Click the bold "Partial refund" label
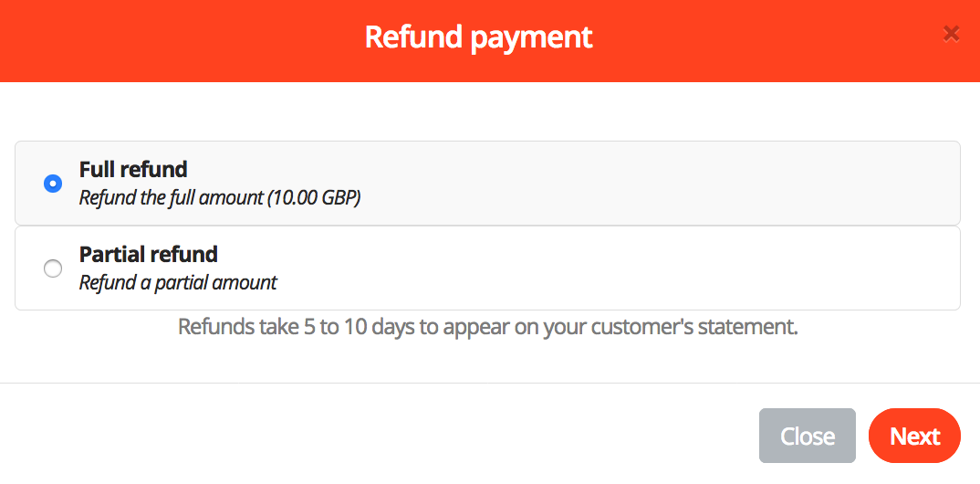The width and height of the screenshot is (980, 484). click(149, 254)
